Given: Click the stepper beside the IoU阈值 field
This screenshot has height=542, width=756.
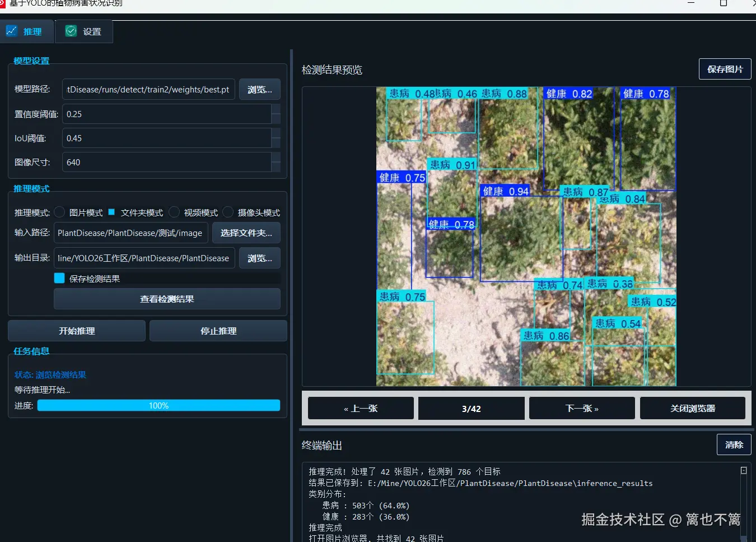Looking at the screenshot, I should (276, 138).
